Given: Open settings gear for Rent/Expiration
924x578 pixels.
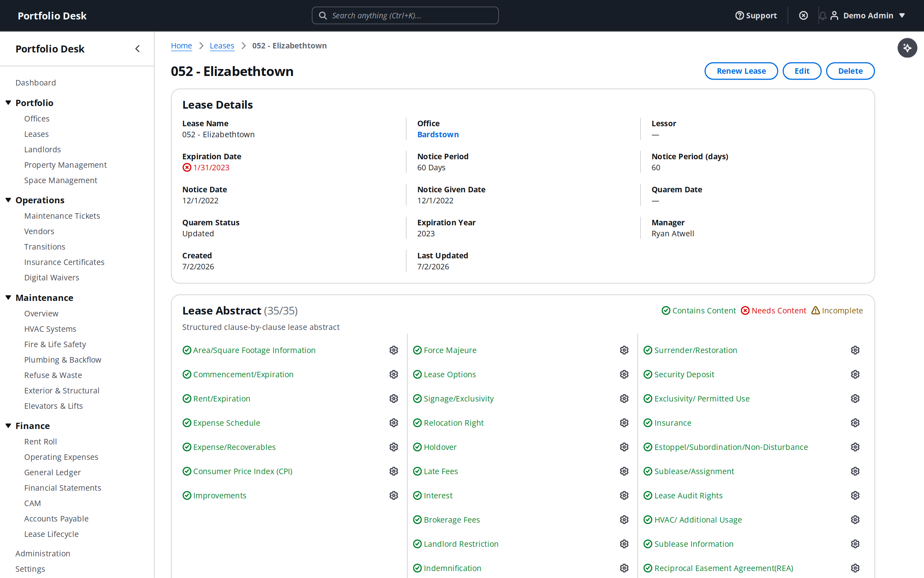Looking at the screenshot, I should pyautogui.click(x=394, y=398).
